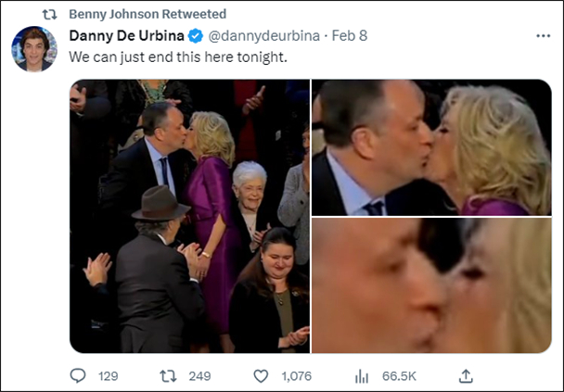Click the Benny Johnson Retweeted label

147,14
